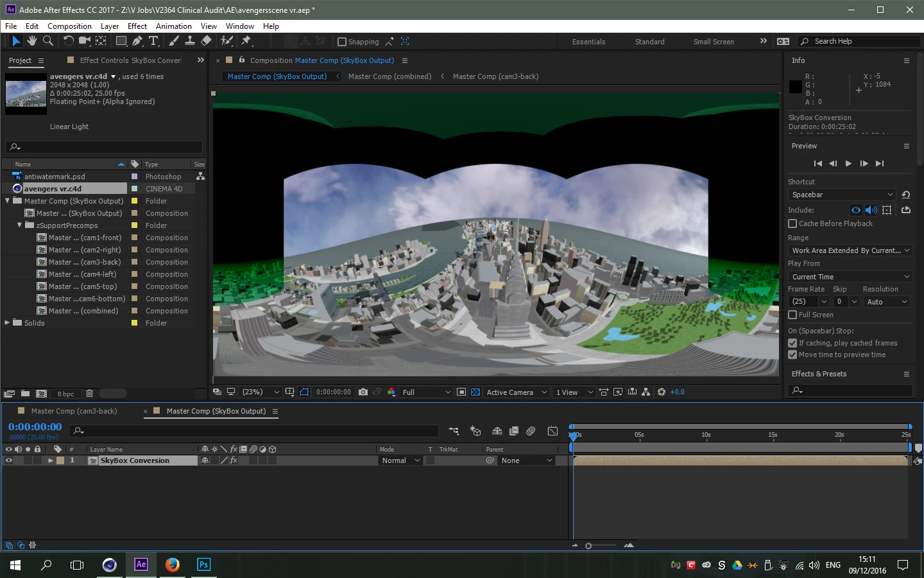Enable Frame Blending for timeline layers
The height and width of the screenshot is (578, 924).
(514, 431)
